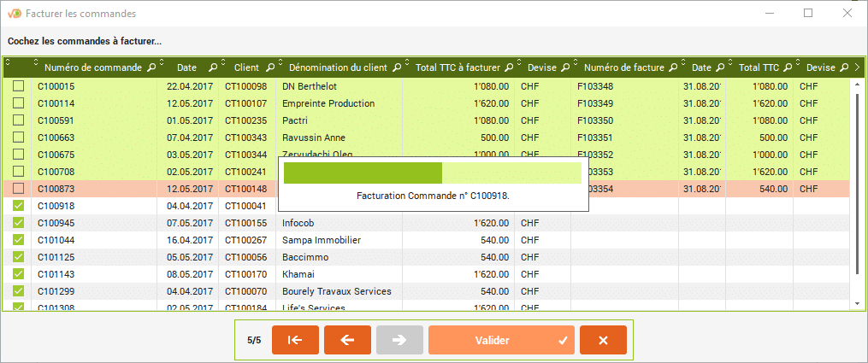Click magnifier in Total TTC à facturer header
Screen dimensions: 868x363
(x=508, y=67)
